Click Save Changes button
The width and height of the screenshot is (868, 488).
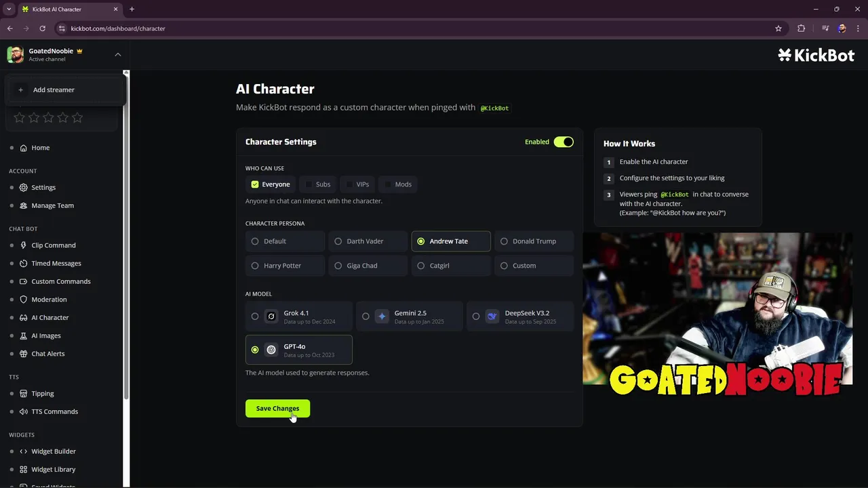click(277, 408)
